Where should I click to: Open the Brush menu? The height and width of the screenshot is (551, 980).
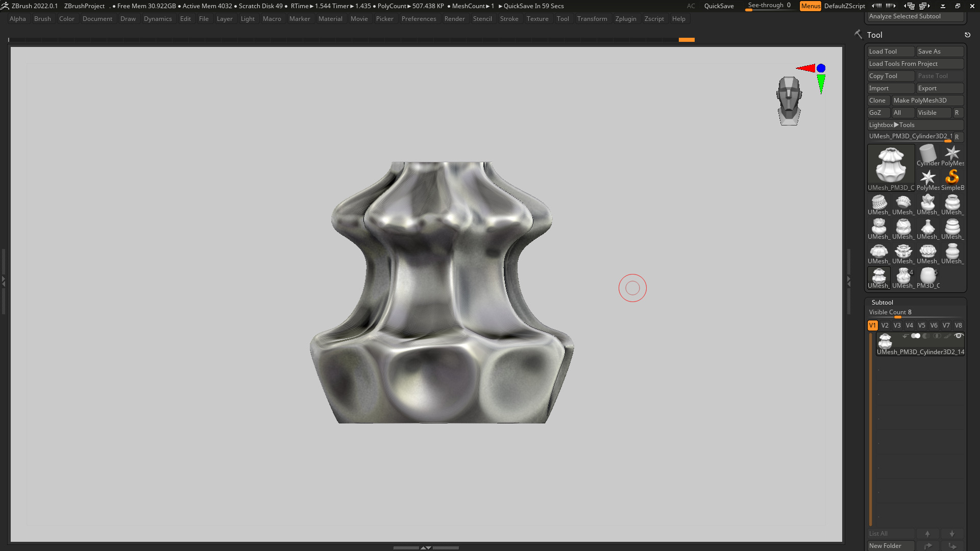tap(42, 19)
